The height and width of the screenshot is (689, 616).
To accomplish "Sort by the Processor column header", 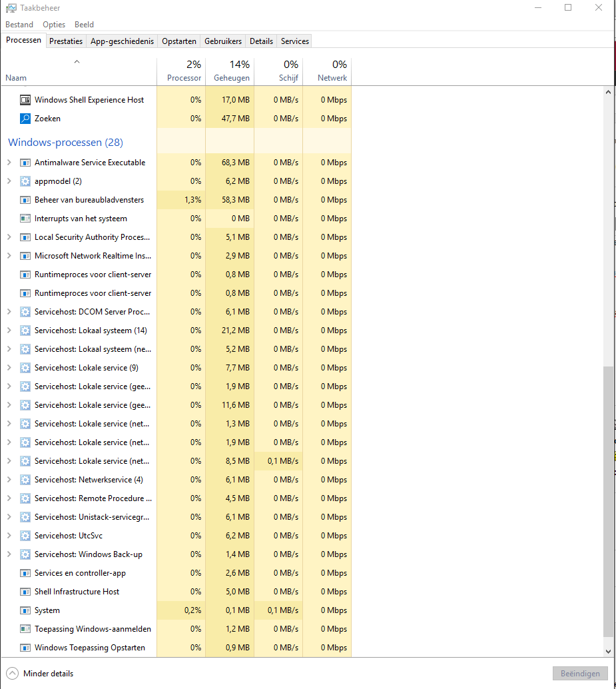I will click(181, 71).
